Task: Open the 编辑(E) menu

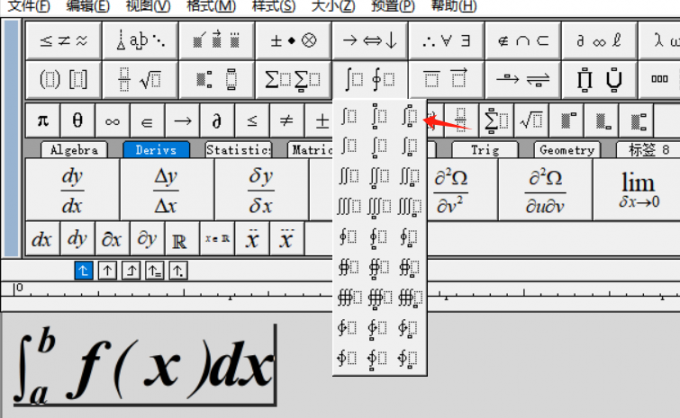Action: pos(88,6)
